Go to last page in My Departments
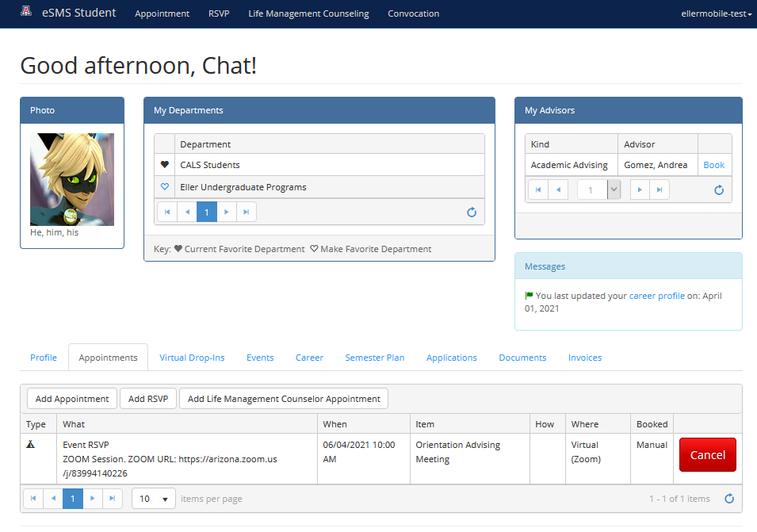Viewport: 757px width, 532px height. 247,212
